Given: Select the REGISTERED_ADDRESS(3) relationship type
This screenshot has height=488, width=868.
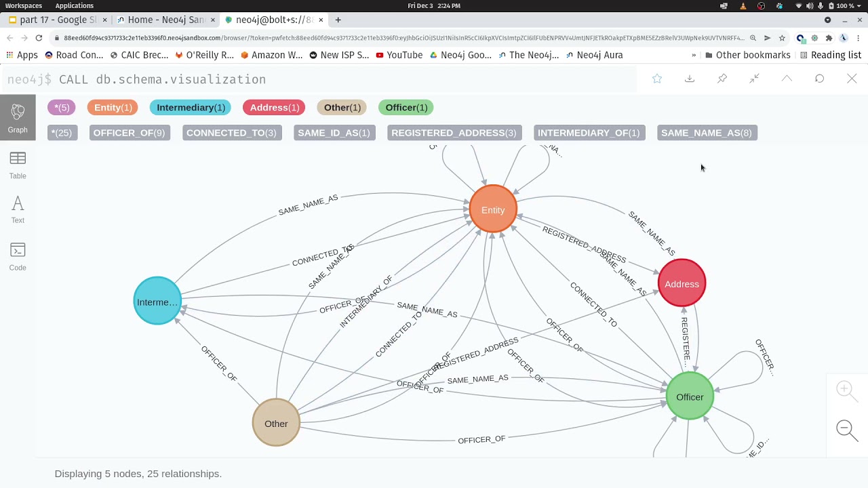Looking at the screenshot, I should pos(454,133).
